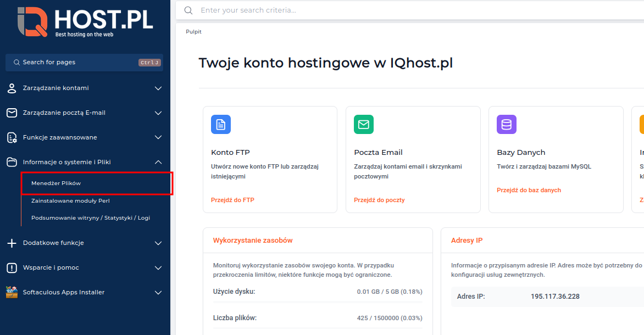Click the Wsparcie i pomoc exclamation icon
The width and height of the screenshot is (644, 335).
tap(12, 268)
